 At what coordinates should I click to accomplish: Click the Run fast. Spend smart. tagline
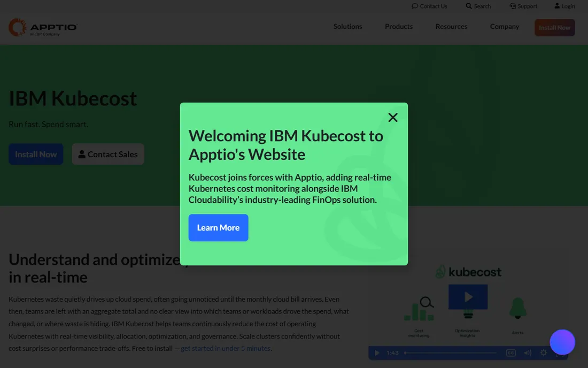tap(48, 124)
